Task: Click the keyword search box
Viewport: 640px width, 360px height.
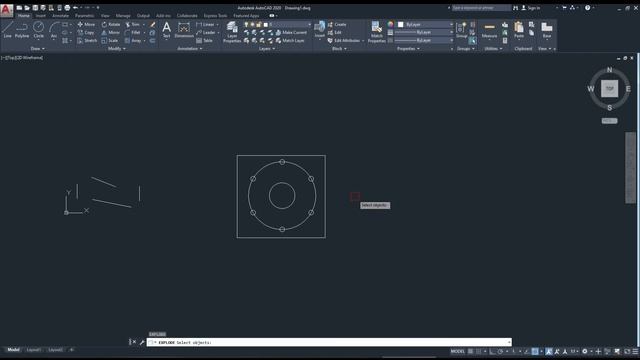Action: click(481, 8)
